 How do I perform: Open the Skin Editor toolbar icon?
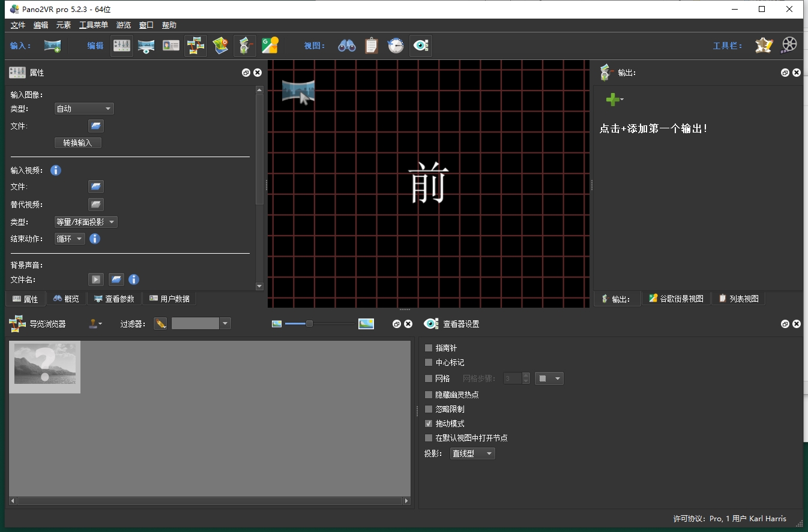pyautogui.click(x=764, y=46)
